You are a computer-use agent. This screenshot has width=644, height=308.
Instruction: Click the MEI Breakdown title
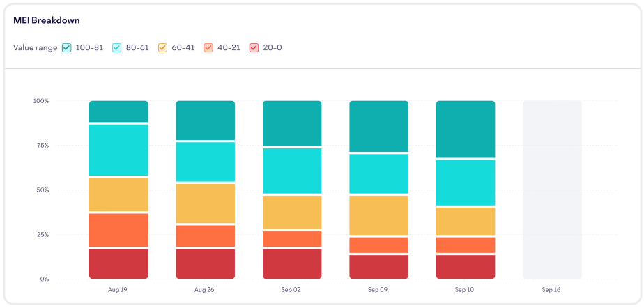(47, 20)
